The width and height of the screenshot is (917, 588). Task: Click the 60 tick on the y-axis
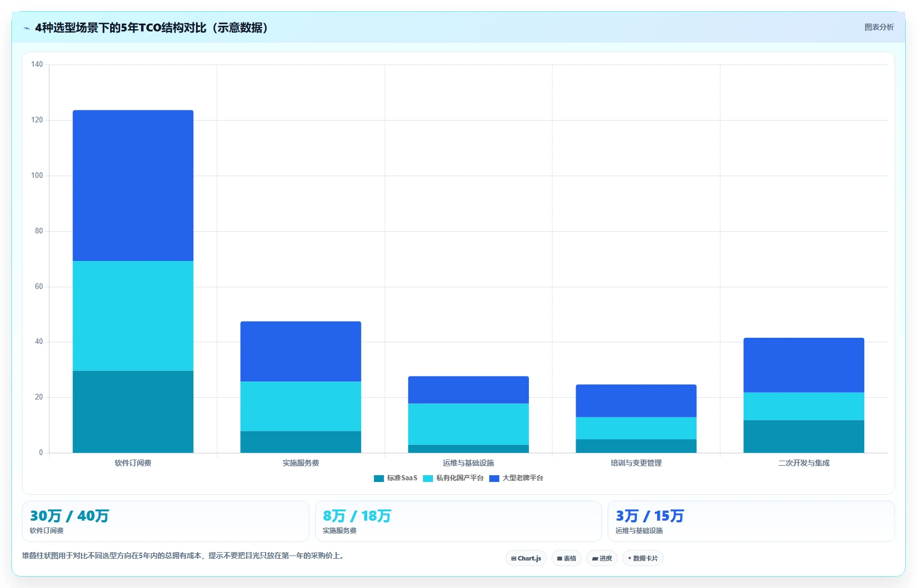click(39, 287)
